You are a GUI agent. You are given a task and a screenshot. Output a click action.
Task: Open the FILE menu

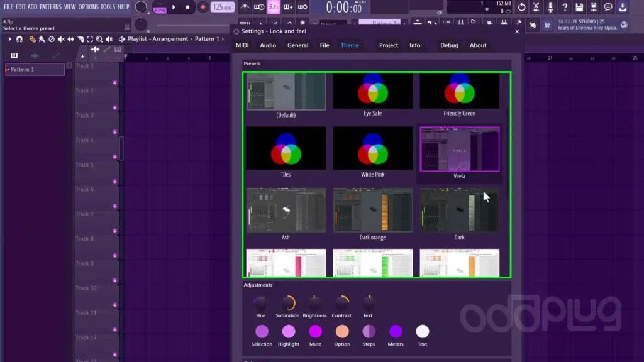point(8,7)
